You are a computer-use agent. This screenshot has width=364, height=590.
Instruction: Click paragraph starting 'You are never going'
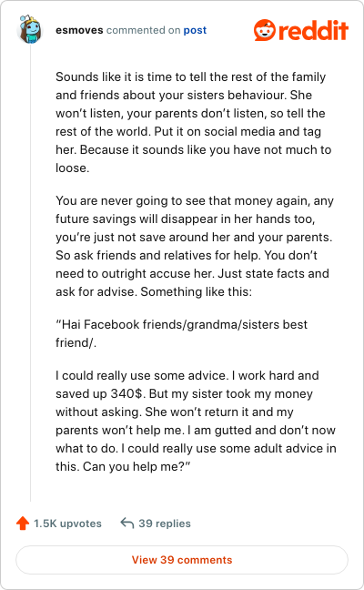coord(195,246)
